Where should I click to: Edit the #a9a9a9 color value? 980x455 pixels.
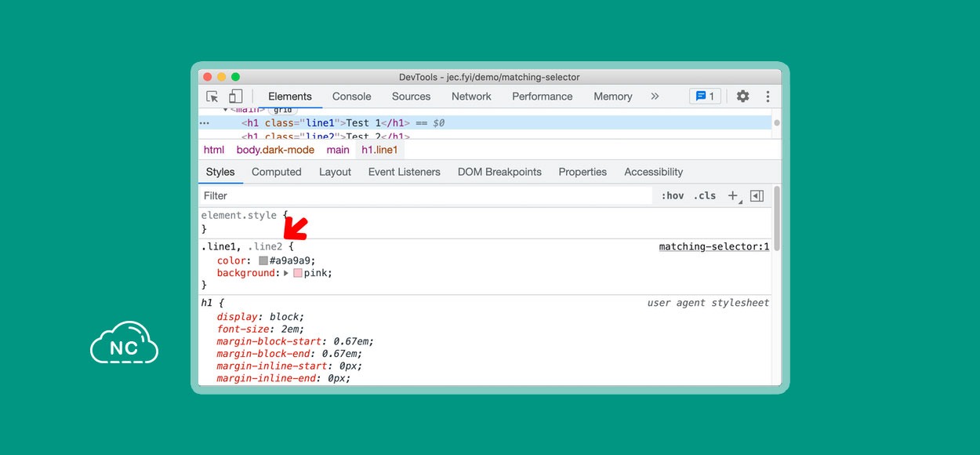[x=292, y=260]
